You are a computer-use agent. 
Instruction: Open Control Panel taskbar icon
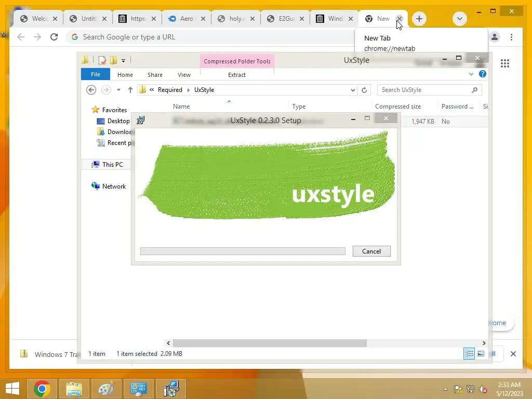tap(138, 389)
